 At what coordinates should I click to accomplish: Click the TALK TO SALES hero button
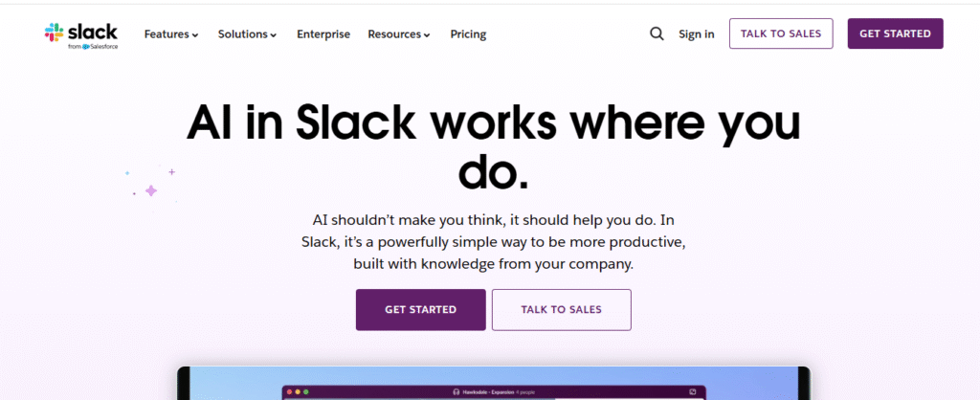(561, 309)
